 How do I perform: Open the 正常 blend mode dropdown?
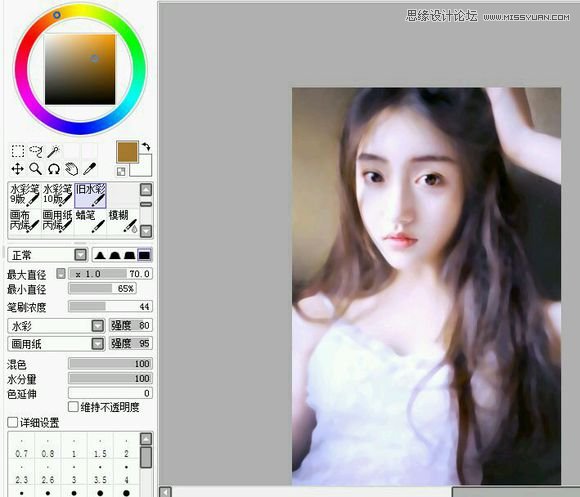pos(47,255)
